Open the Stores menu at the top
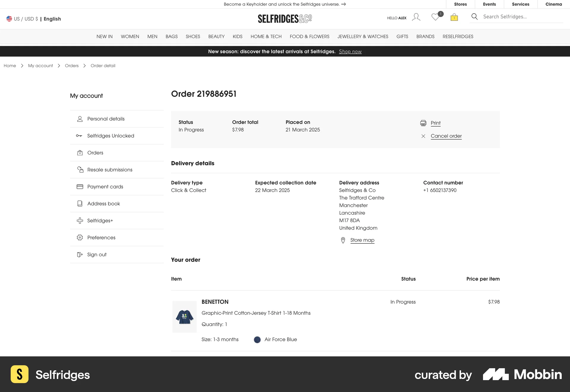The image size is (570, 392). click(x=460, y=4)
